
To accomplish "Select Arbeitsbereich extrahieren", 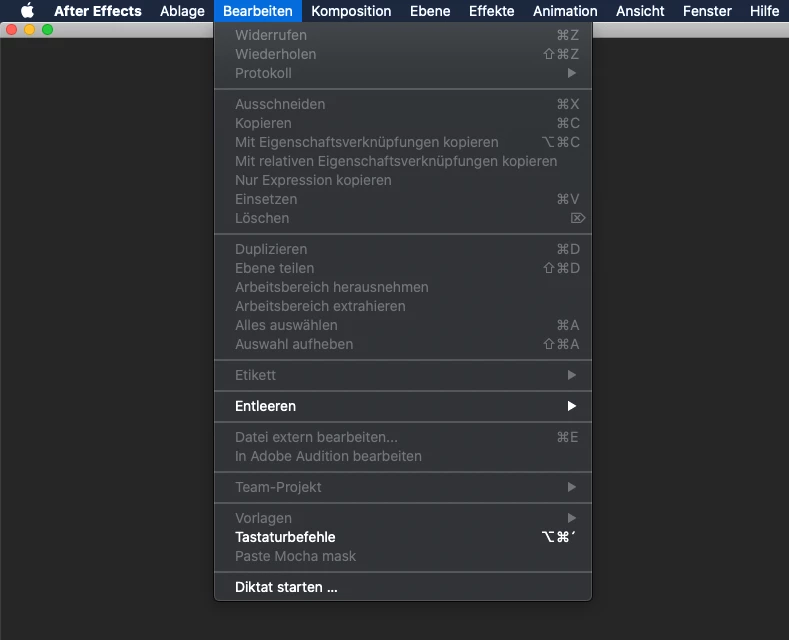I will pos(403,306).
